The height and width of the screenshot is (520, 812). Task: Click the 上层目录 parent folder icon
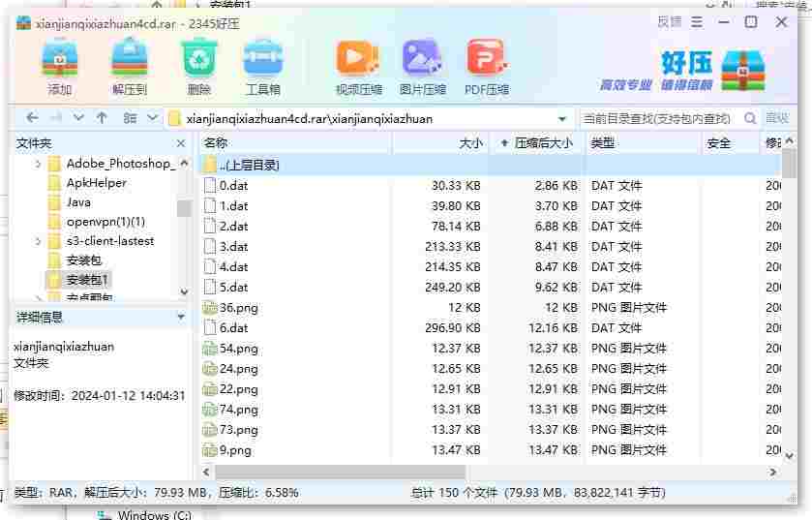210,166
